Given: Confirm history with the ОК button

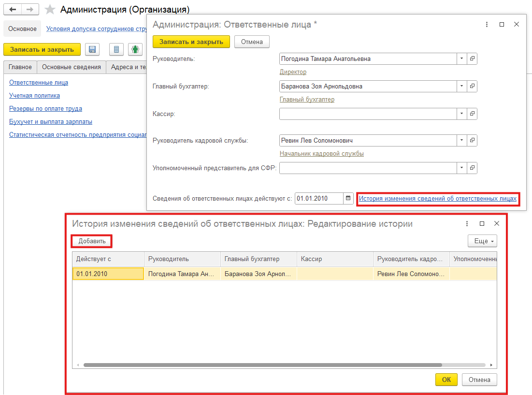Looking at the screenshot, I should (x=446, y=380).
